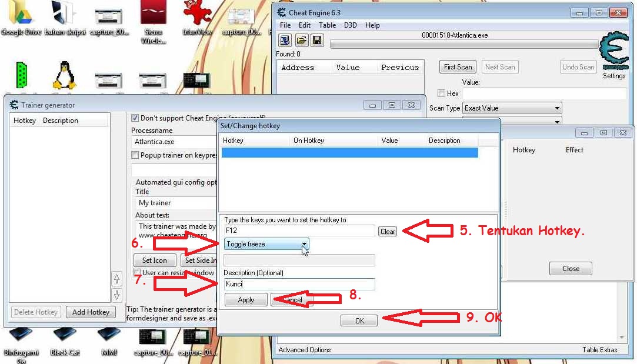Open Black Cat desktop icon
637x364 pixels.
65,342
